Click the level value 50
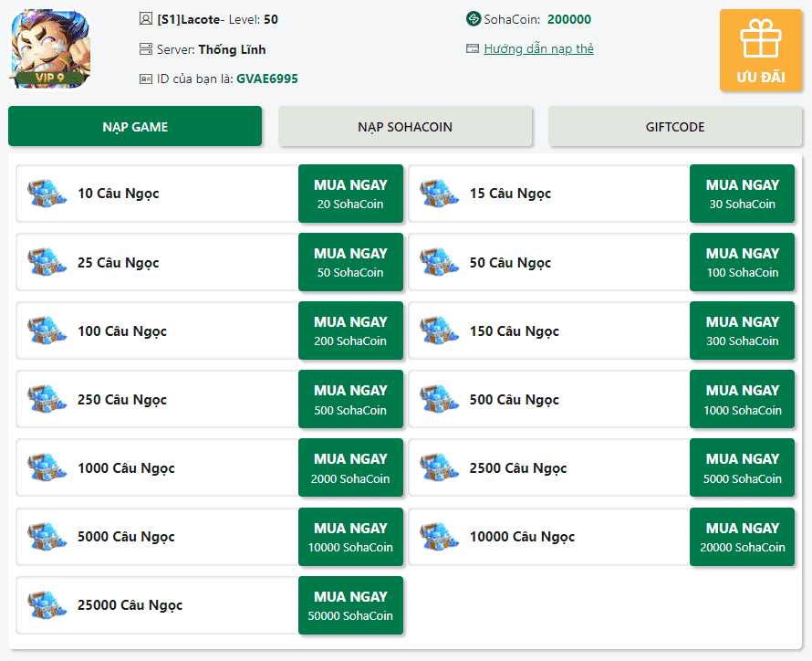This screenshot has height=661, width=812. (271, 20)
